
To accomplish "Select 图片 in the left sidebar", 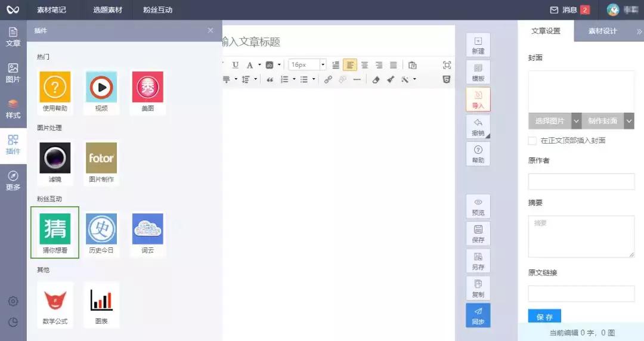I will coord(13,73).
